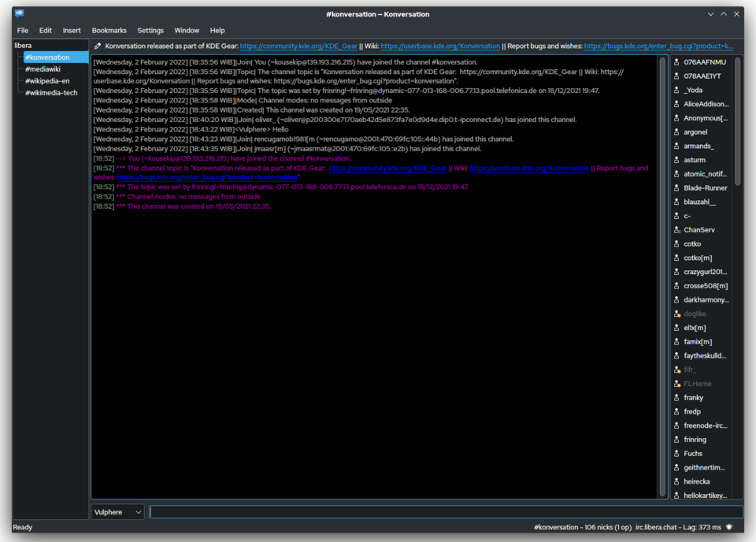Click the user icon next to ChanServ

[676, 230]
